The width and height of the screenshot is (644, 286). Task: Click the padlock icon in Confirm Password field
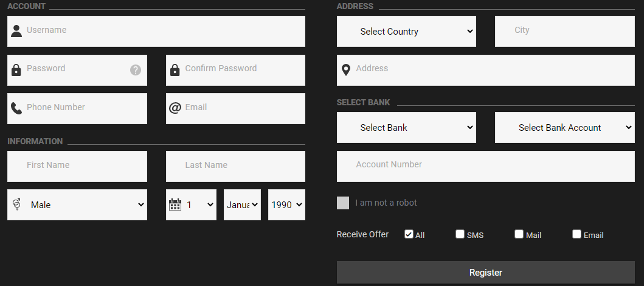(x=175, y=70)
